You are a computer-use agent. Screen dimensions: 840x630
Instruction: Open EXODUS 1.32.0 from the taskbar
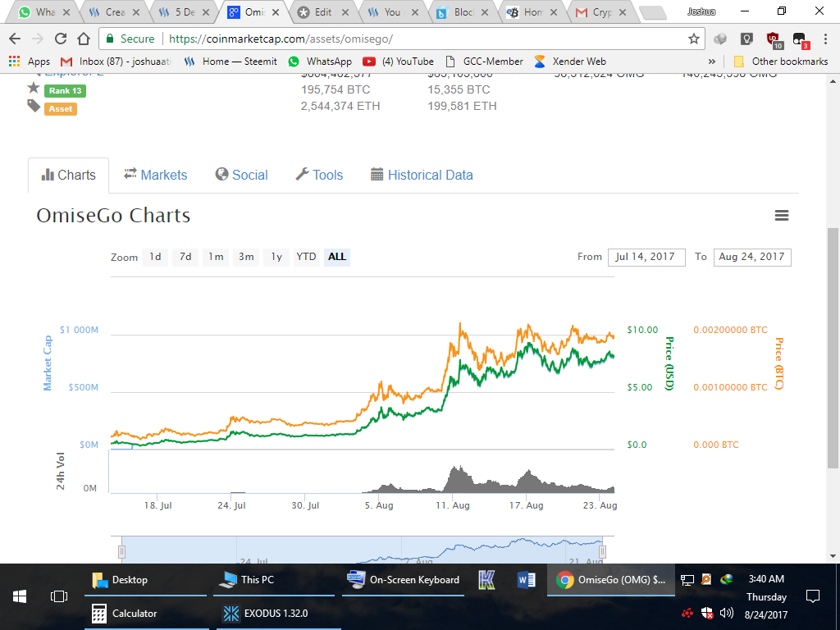278,614
